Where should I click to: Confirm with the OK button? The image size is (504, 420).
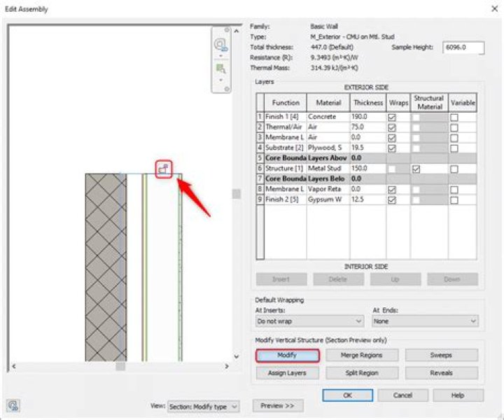click(348, 395)
